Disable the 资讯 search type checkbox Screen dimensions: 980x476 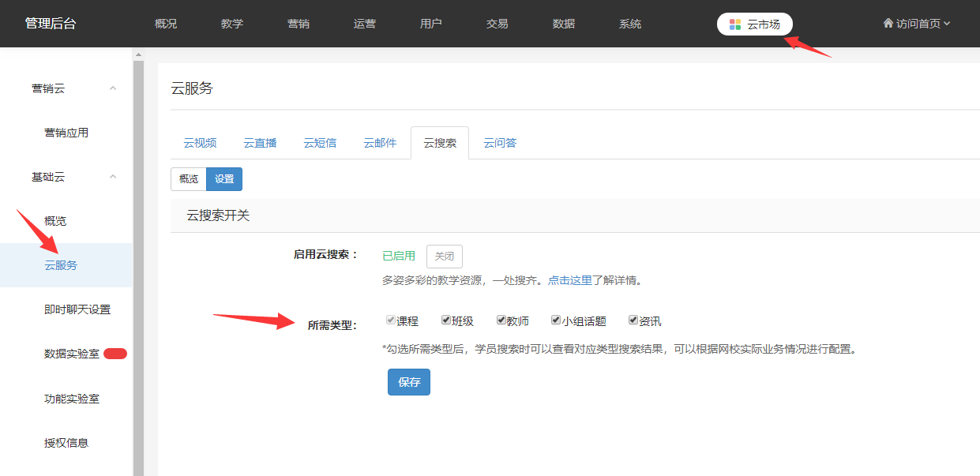pyautogui.click(x=633, y=320)
